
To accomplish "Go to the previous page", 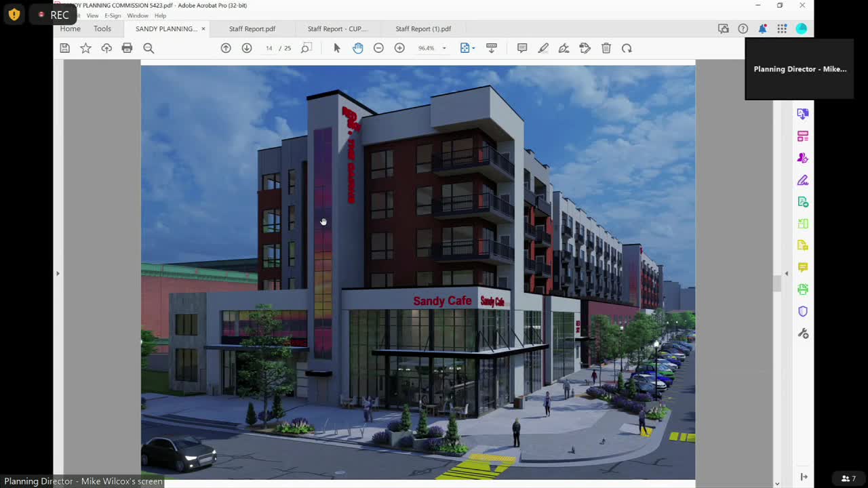I will pyautogui.click(x=226, y=48).
